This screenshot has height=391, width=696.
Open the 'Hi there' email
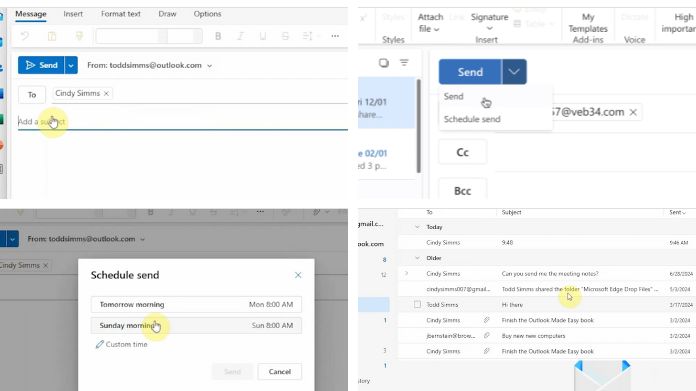click(x=547, y=305)
